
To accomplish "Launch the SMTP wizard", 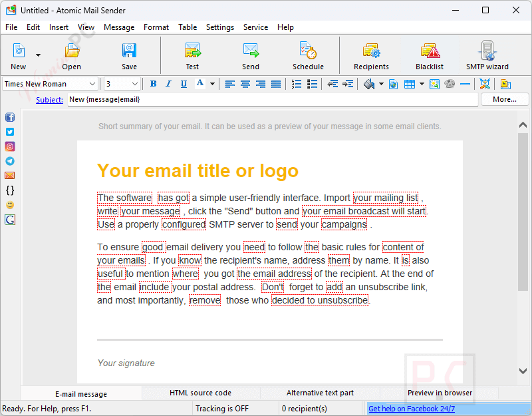I will click(487, 56).
